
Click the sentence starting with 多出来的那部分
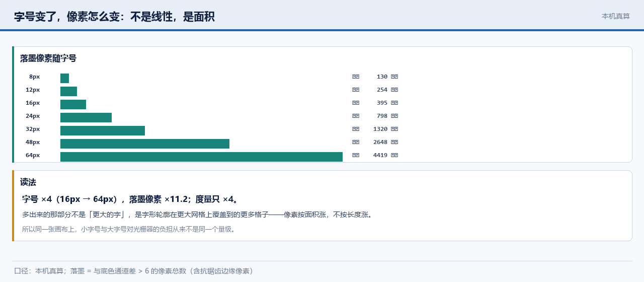click(198, 215)
